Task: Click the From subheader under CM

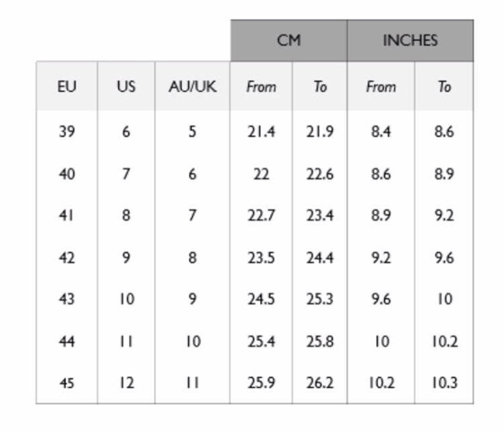Action: (261, 87)
